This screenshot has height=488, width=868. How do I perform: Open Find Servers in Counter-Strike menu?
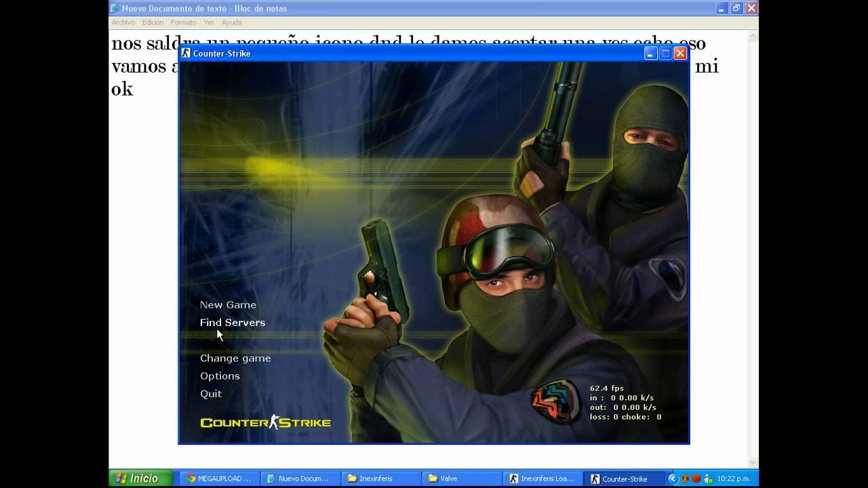tap(233, 323)
